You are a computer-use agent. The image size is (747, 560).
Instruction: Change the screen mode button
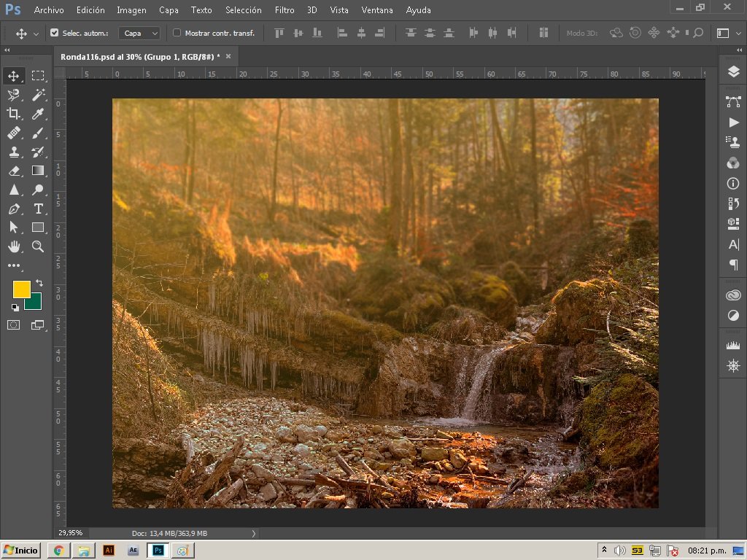click(38, 324)
